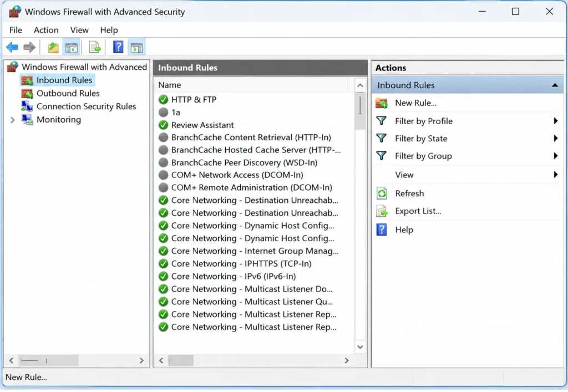Select Core Networking - IPv6 (IPv6-In) rule
Screen dimensions: 568x392
(234, 276)
